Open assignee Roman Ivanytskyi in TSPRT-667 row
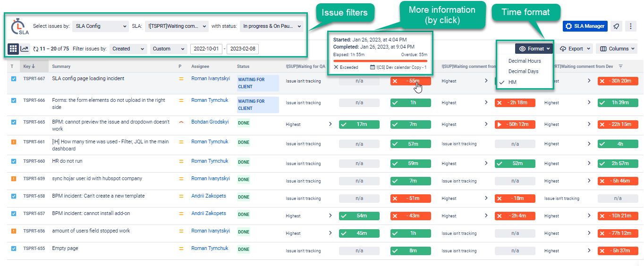The height and width of the screenshot is (266, 644). 211,79
